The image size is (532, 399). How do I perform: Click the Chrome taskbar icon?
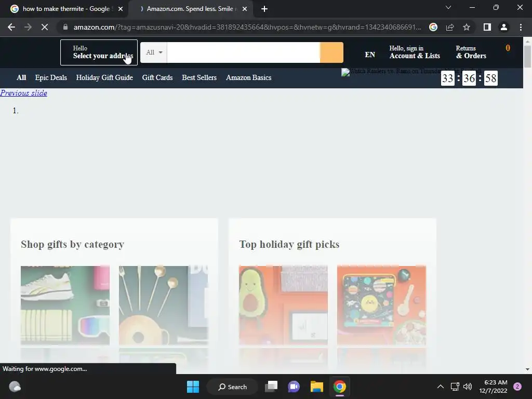pos(340,387)
